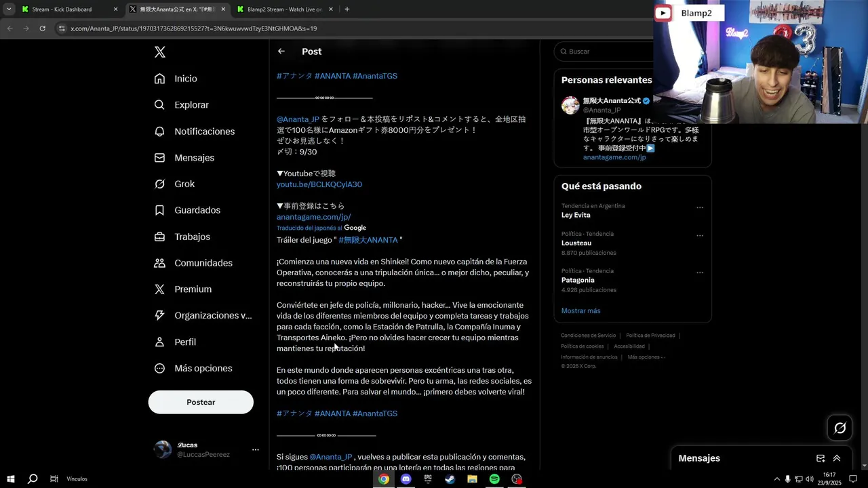Viewport: 868px width, 488px height.
Task: View site information icon in address bar
Action: (x=62, y=28)
